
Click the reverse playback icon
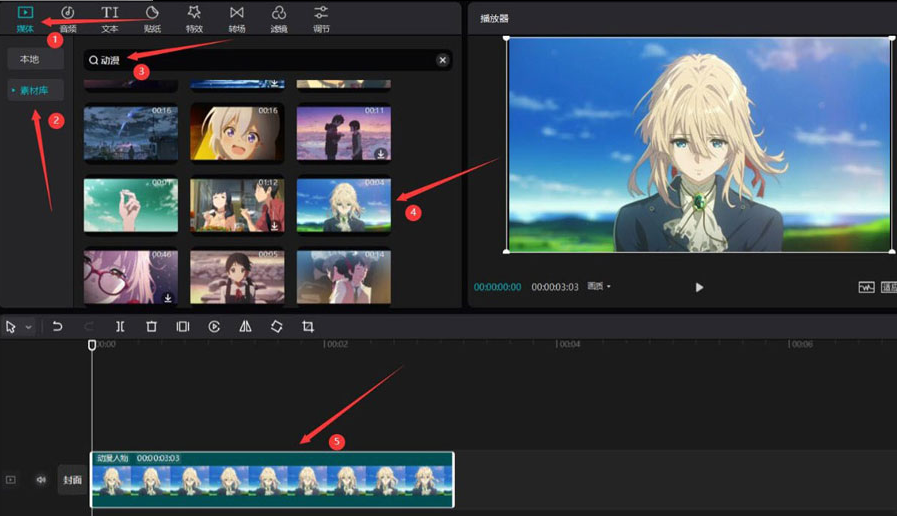click(214, 327)
